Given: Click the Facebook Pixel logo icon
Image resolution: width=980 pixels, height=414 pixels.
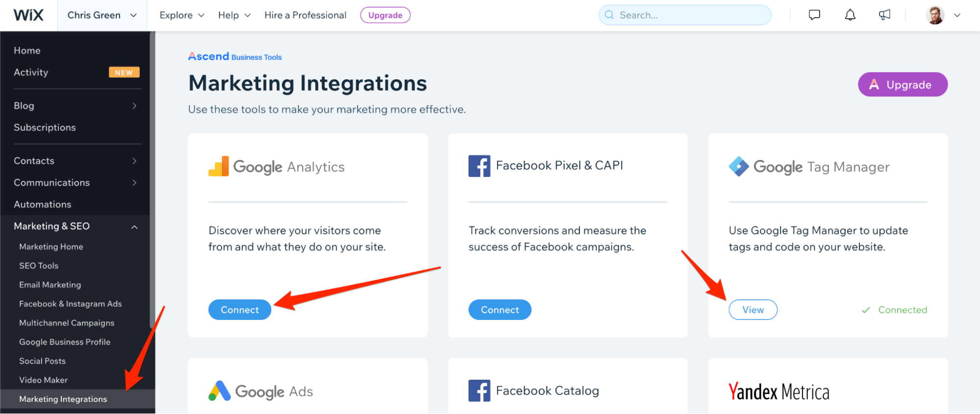Looking at the screenshot, I should (x=479, y=166).
